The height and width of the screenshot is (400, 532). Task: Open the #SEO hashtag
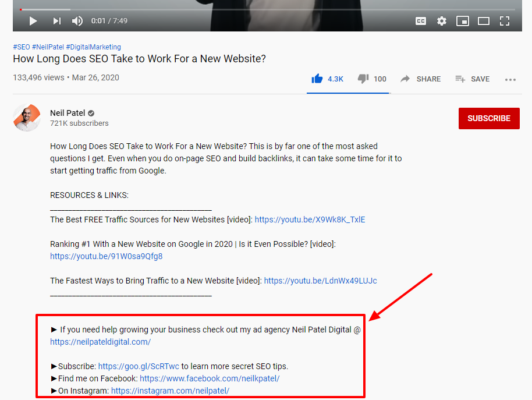(x=22, y=47)
